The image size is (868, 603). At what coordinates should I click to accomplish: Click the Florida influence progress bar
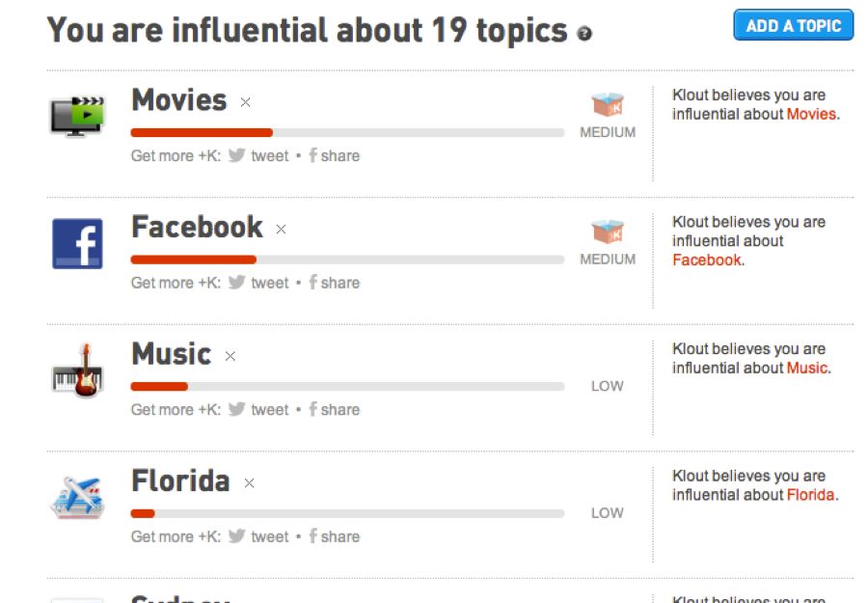click(x=347, y=513)
